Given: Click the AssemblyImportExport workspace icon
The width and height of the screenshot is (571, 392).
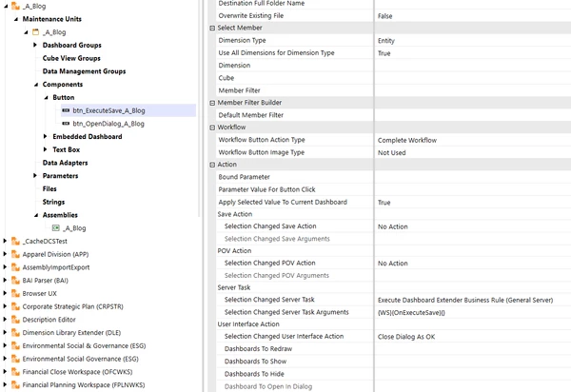Looking at the screenshot, I should coord(15,267).
